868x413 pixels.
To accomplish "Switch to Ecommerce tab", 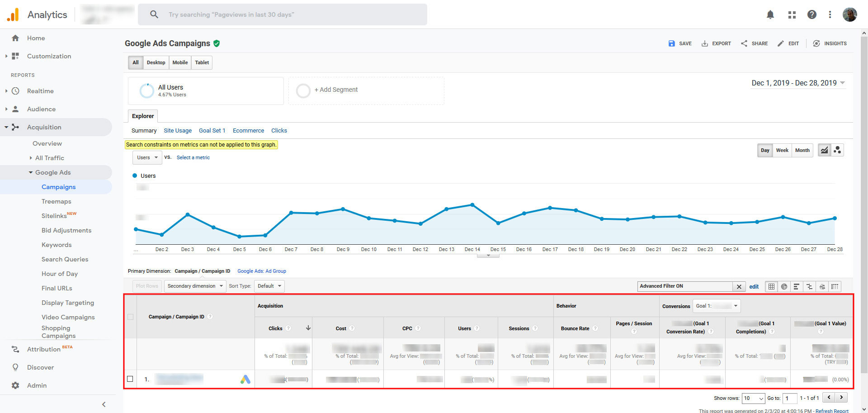I will click(248, 130).
